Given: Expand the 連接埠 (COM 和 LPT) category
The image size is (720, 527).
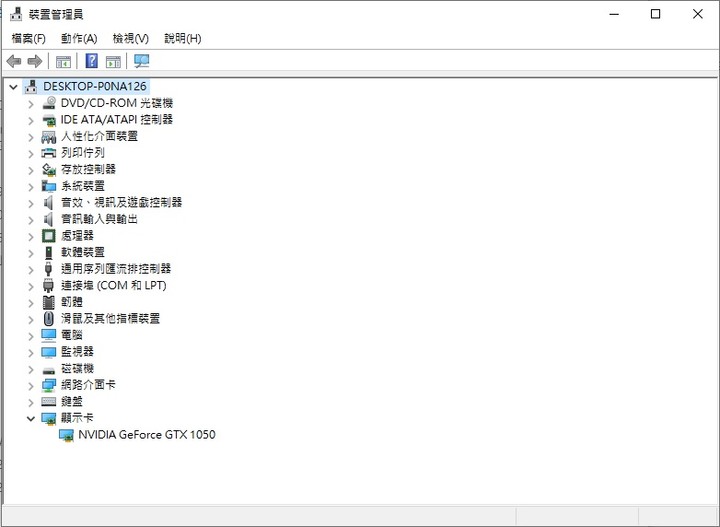Looking at the screenshot, I should [x=31, y=286].
